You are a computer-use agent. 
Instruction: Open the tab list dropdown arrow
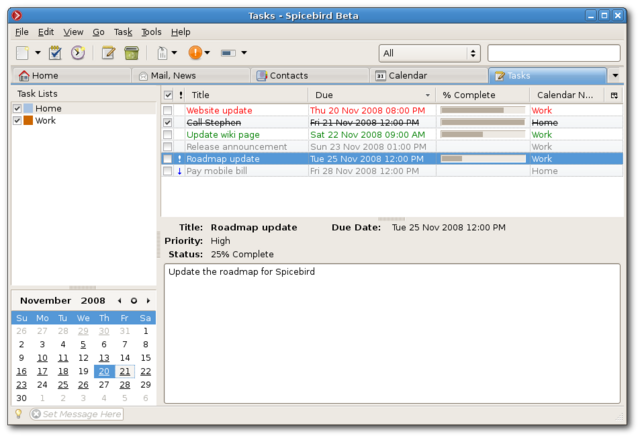coord(615,76)
